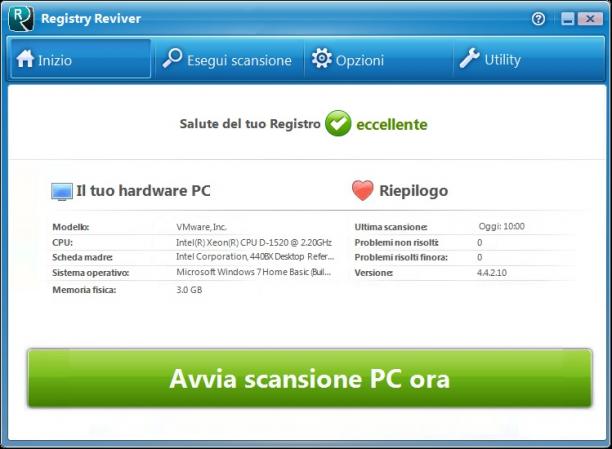Click 'Microsoft Windows 7 Home Basic' value

click(x=254, y=272)
